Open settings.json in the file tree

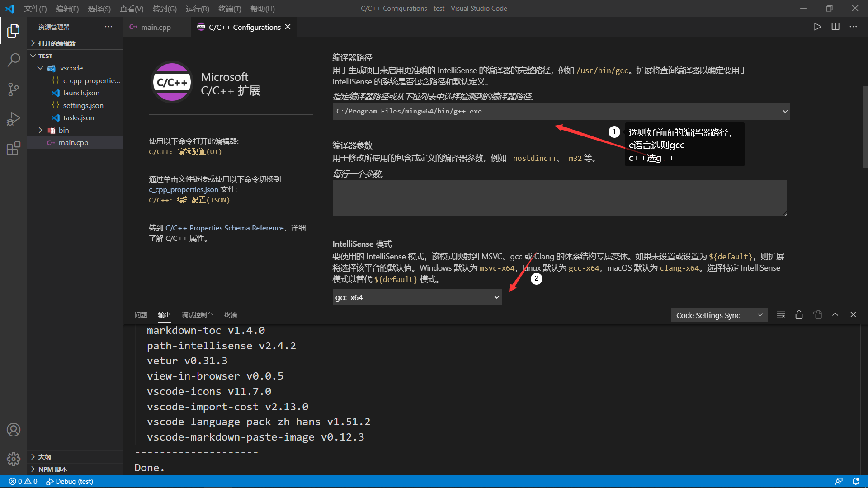[75, 105]
